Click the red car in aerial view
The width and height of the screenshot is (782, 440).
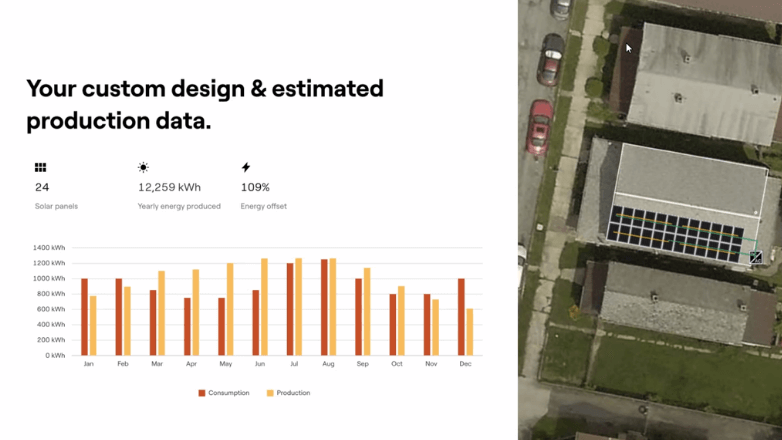click(541, 127)
